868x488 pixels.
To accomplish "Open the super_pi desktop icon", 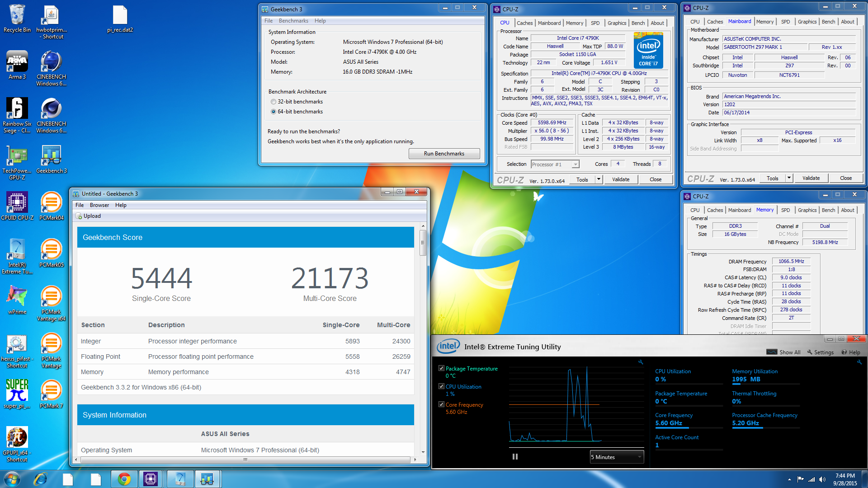I will pos(17,394).
